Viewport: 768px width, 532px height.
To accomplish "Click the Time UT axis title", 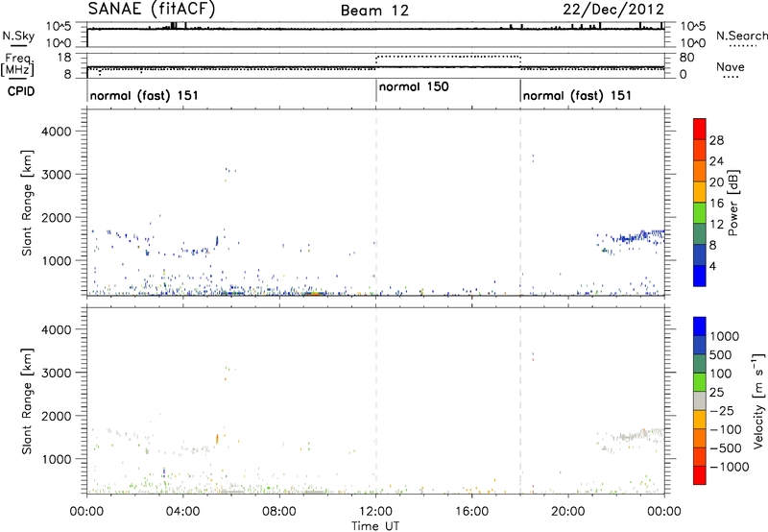I will 375,526.
